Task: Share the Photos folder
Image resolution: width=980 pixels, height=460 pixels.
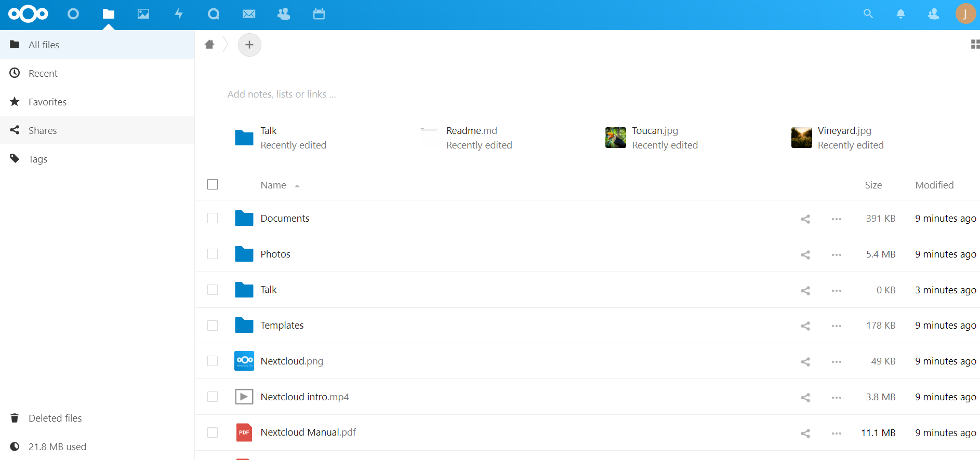Action: (x=805, y=255)
